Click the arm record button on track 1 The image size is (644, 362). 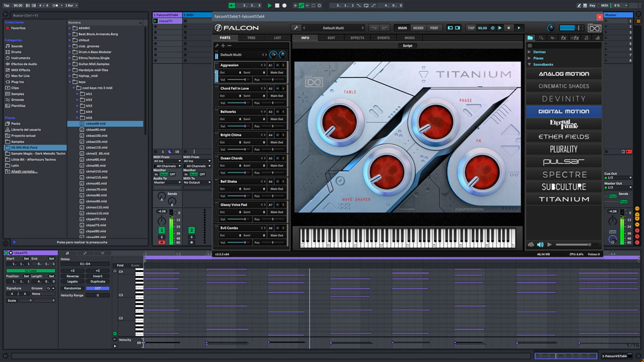[162, 242]
